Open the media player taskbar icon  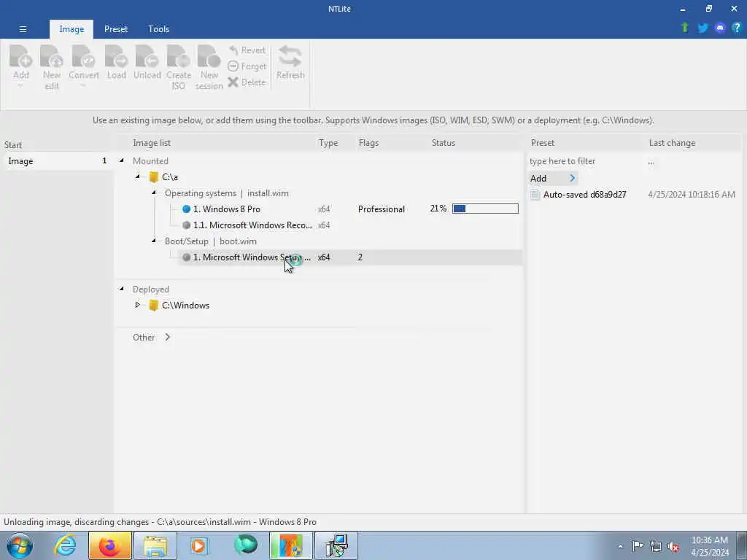click(199, 545)
